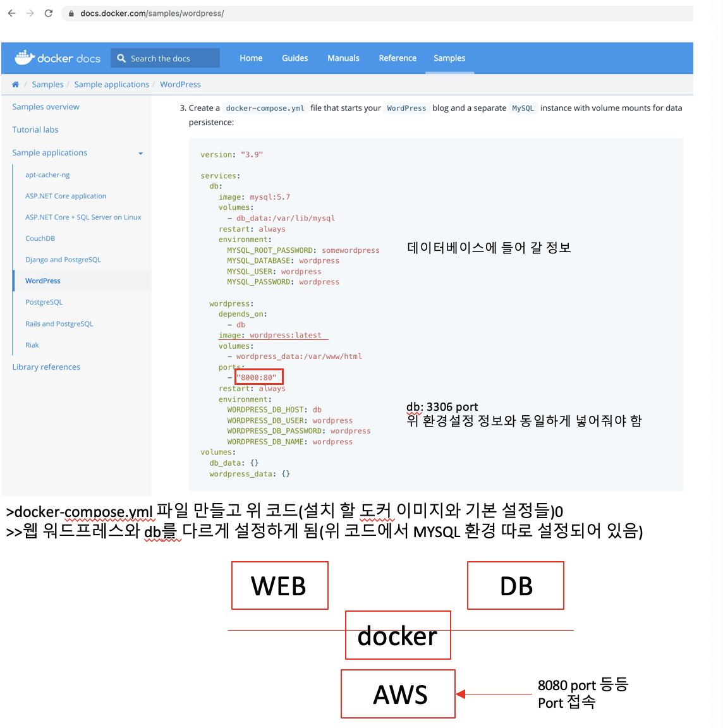723x728 pixels.
Task: Click the lock icon in address bar
Action: point(71,13)
